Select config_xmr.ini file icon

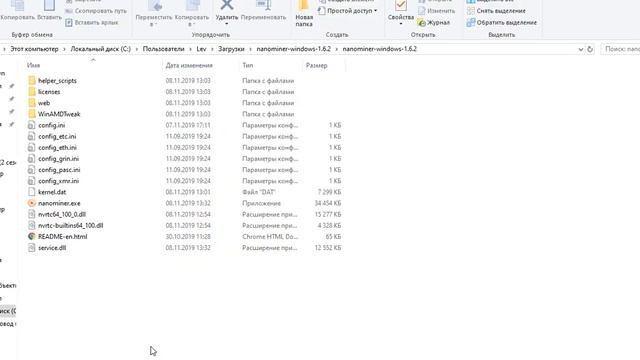pyautogui.click(x=31, y=181)
